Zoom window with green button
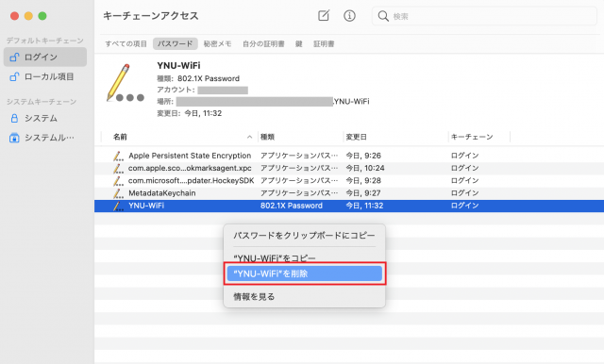Screen dimensions: 604x364 pos(42,16)
